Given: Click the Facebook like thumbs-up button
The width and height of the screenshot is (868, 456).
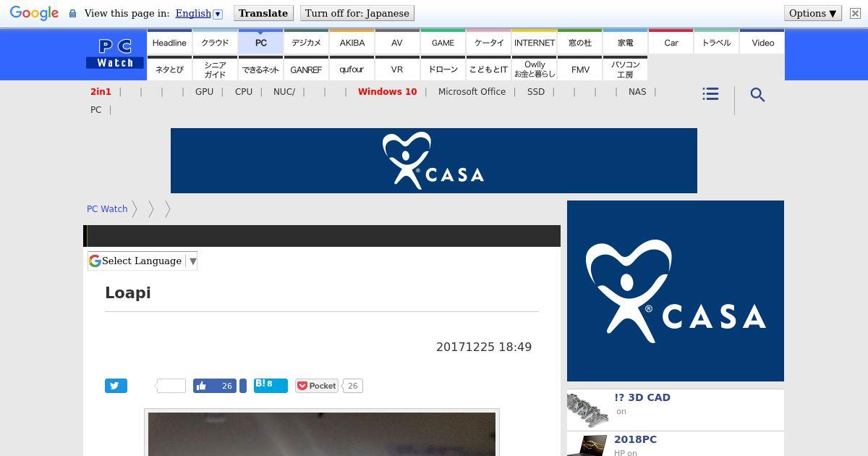Looking at the screenshot, I should [216, 386].
